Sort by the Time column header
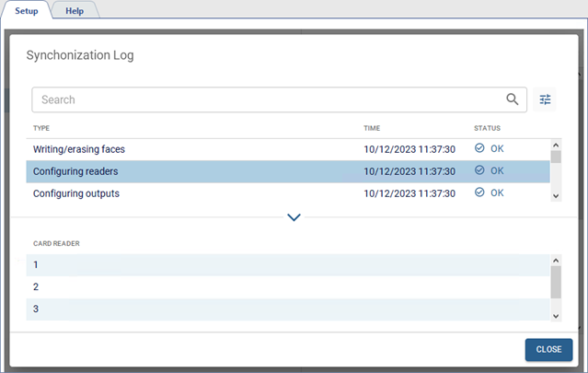Image resolution: width=588 pixels, height=373 pixels. pyautogui.click(x=372, y=128)
